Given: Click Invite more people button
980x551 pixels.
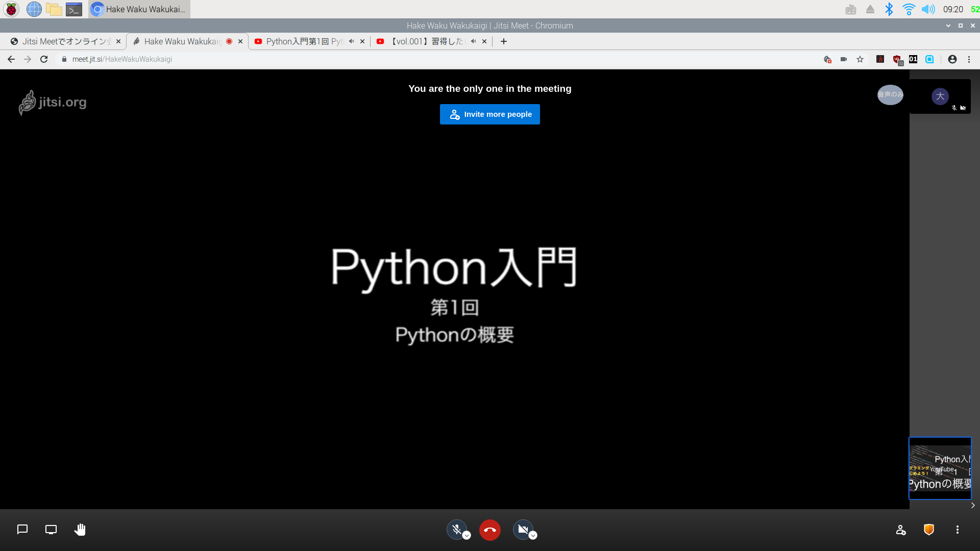Looking at the screenshot, I should pos(490,114).
